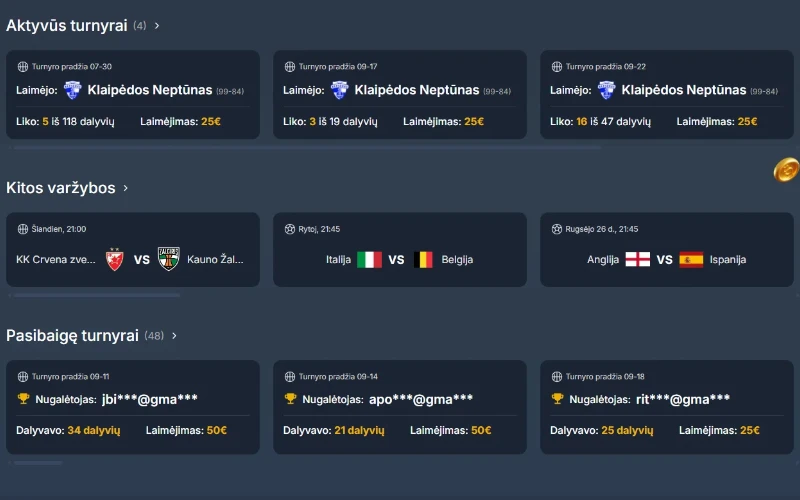The image size is (800, 500).
Task: Expand the Pasibaigę turnyrai chevron arrow
Action: [174, 336]
